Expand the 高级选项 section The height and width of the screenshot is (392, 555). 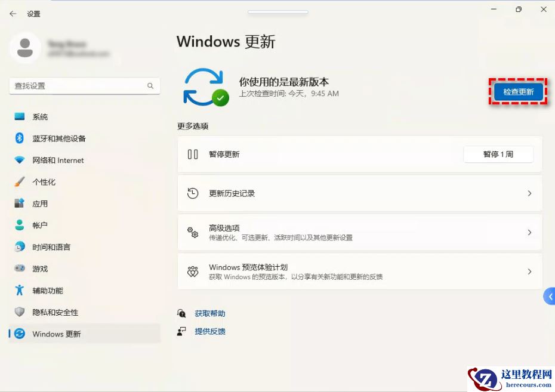click(529, 232)
